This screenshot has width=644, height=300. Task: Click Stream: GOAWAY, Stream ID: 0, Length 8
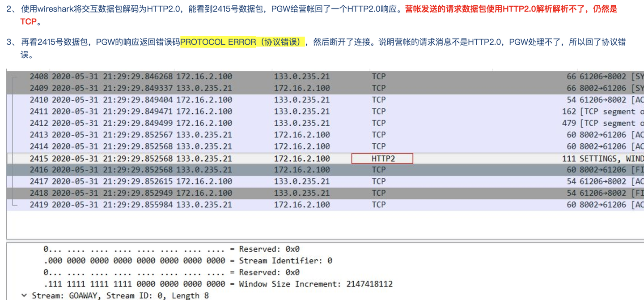click(121, 296)
